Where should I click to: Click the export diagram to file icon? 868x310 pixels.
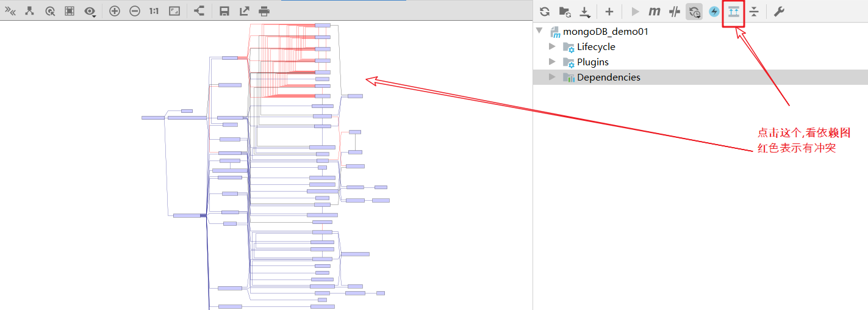[244, 11]
